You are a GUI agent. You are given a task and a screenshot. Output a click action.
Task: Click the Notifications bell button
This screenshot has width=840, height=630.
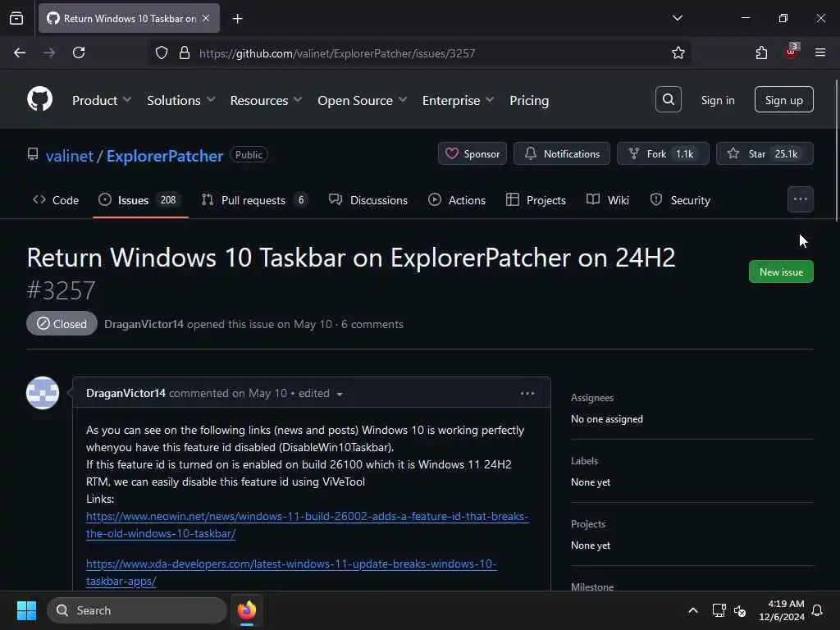[x=561, y=153]
